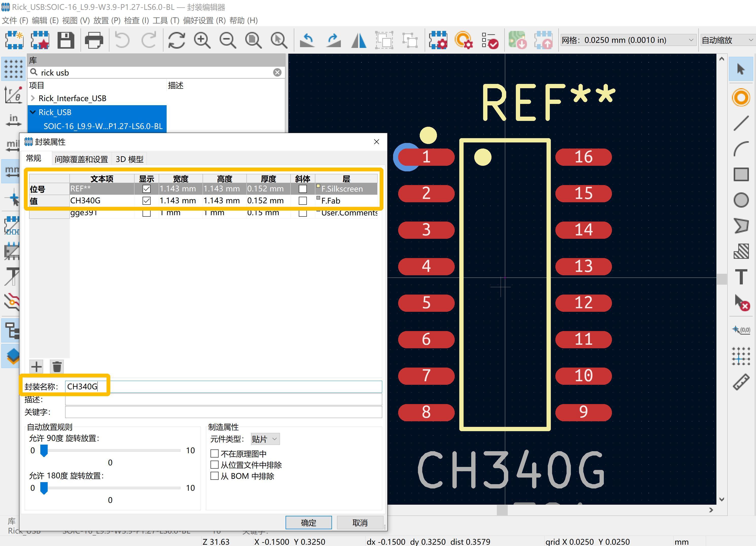This screenshot has height=546, width=756.
Task: Select the Draw circle tool
Action: 741,200
